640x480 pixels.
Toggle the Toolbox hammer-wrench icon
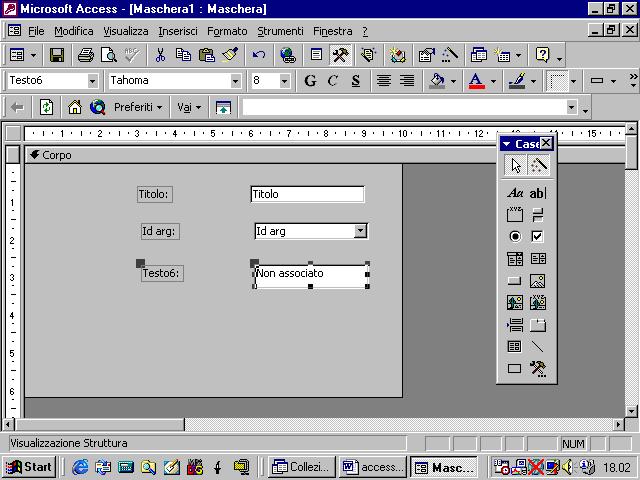tap(340, 55)
